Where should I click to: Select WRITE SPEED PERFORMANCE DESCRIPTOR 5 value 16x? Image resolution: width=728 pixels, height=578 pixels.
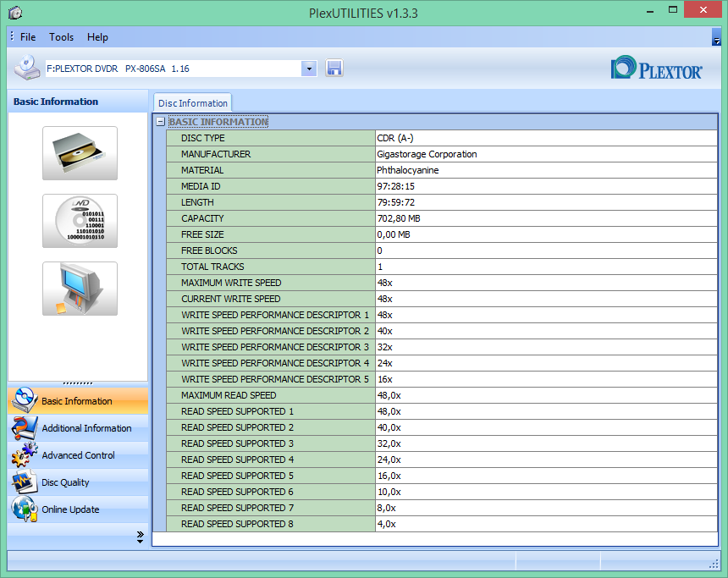384,379
